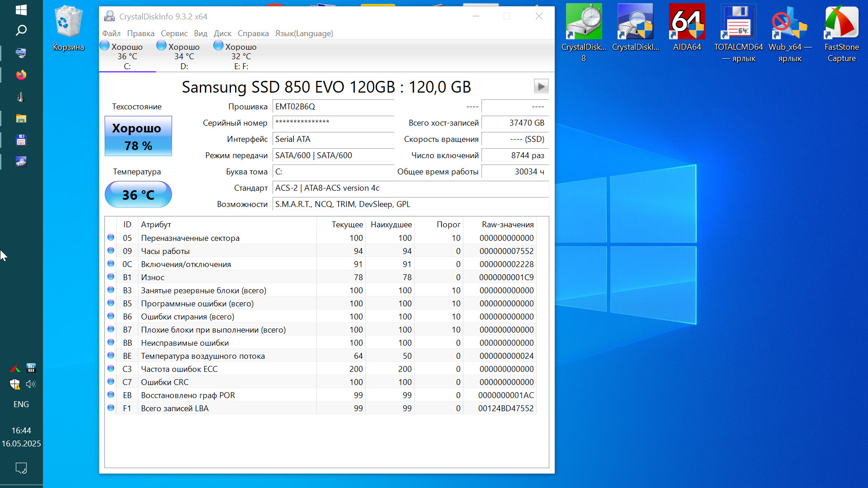Click the volume speaker tray icon

31,384
